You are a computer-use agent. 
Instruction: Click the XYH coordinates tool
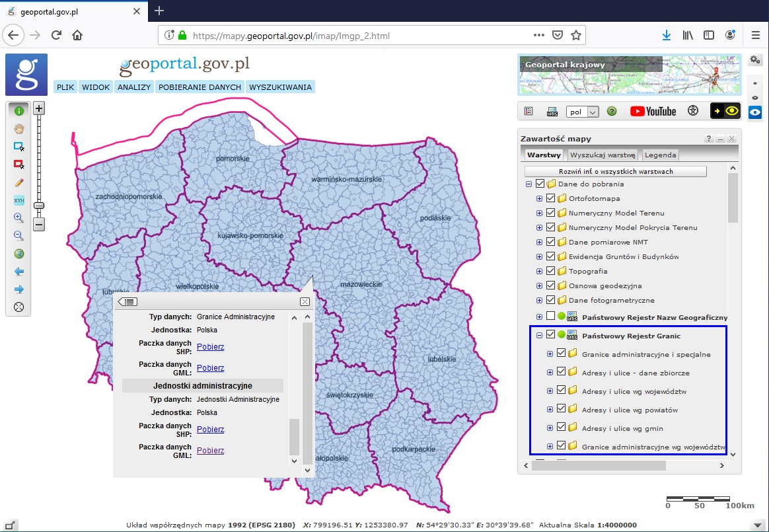(x=19, y=200)
